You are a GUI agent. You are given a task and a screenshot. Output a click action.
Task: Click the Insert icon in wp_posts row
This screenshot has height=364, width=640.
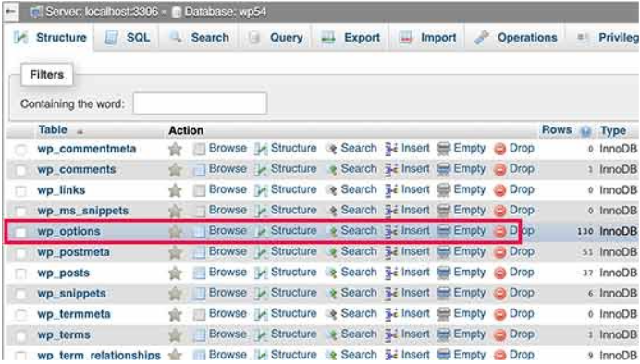391,273
